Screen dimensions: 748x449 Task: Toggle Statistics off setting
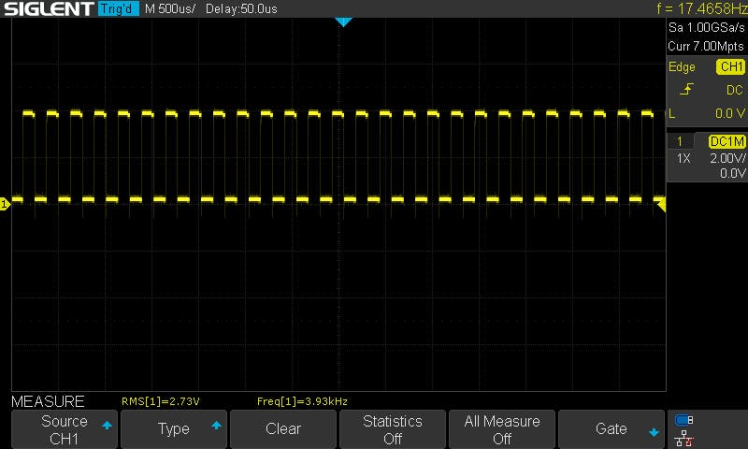click(392, 429)
